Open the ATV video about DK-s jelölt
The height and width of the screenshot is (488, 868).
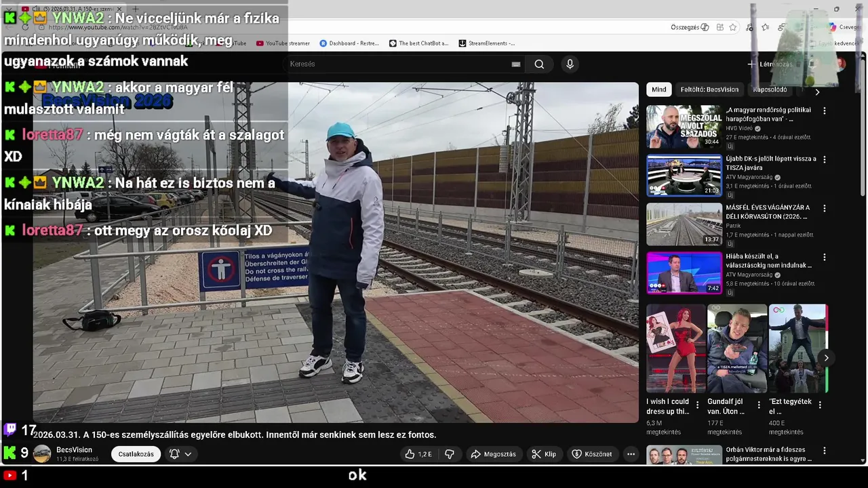click(x=684, y=175)
